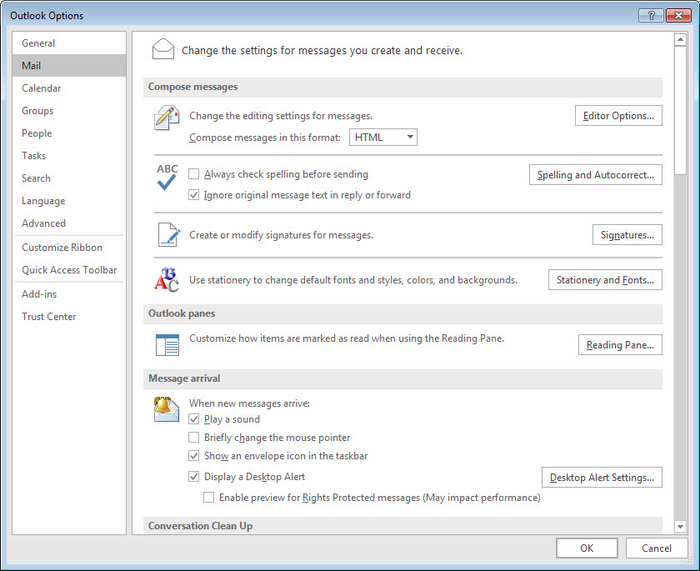The image size is (700, 571).
Task: Click the Reading Pane layout icon
Action: click(167, 345)
